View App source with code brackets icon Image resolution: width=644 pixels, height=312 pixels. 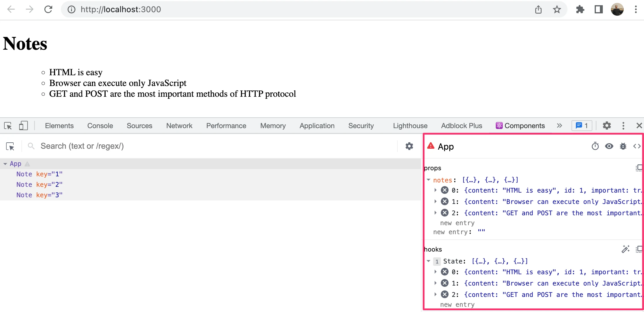(637, 146)
